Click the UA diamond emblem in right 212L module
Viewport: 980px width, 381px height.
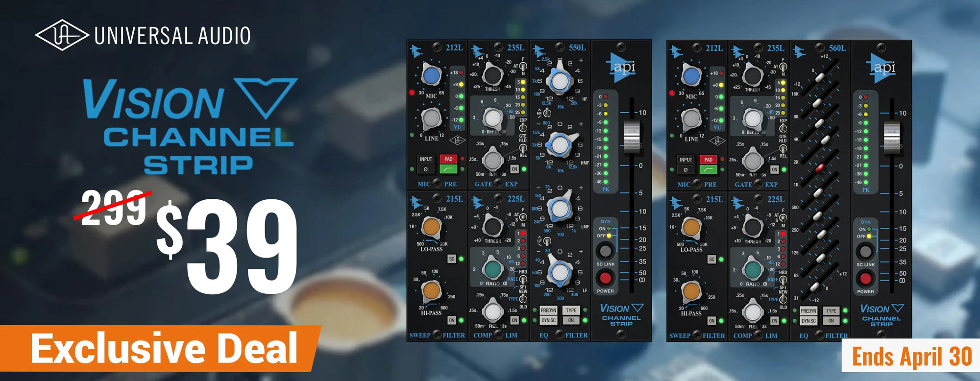[x=717, y=141]
